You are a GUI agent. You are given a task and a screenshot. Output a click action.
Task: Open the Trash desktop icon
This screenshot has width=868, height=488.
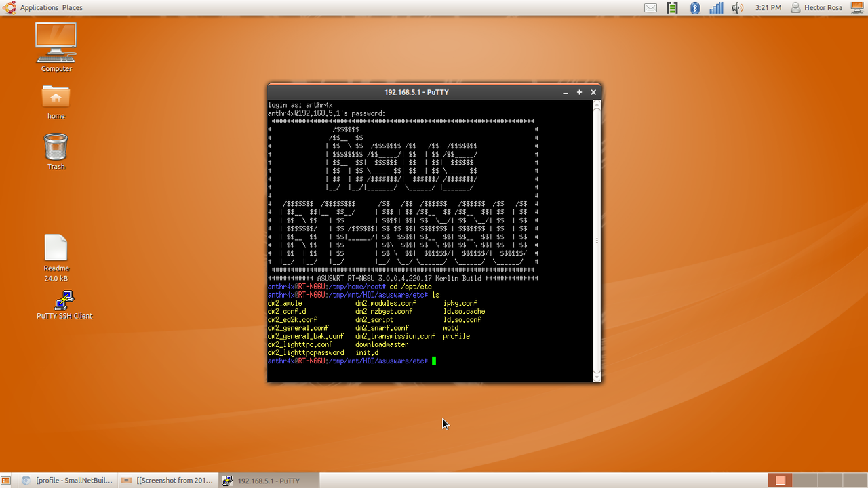coord(56,147)
